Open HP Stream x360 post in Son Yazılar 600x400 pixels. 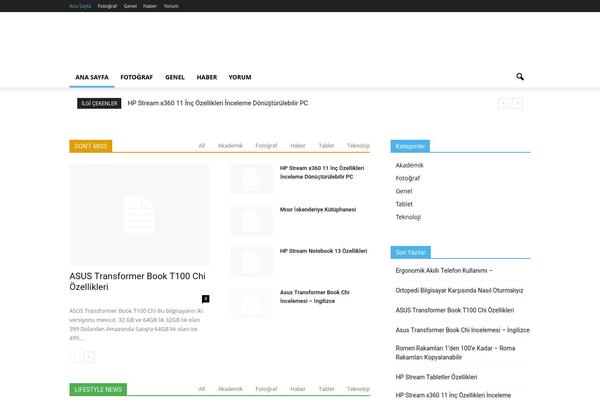[x=453, y=395]
